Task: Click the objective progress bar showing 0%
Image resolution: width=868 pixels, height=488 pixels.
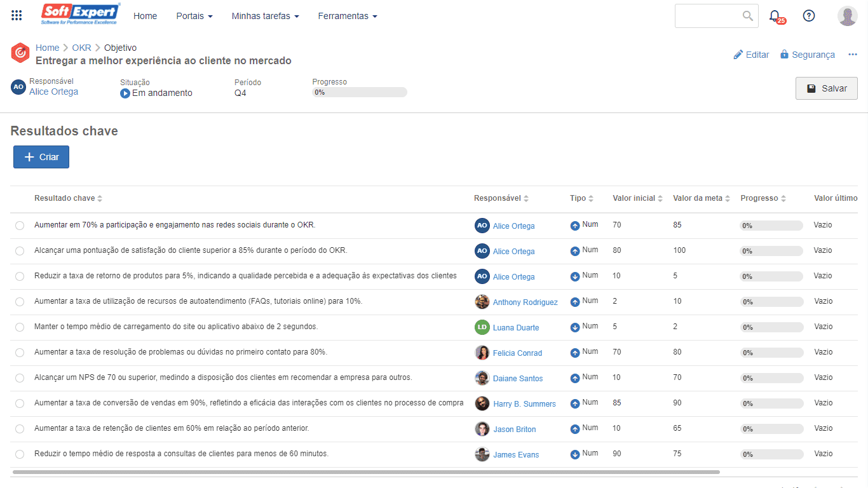Action: (360, 92)
